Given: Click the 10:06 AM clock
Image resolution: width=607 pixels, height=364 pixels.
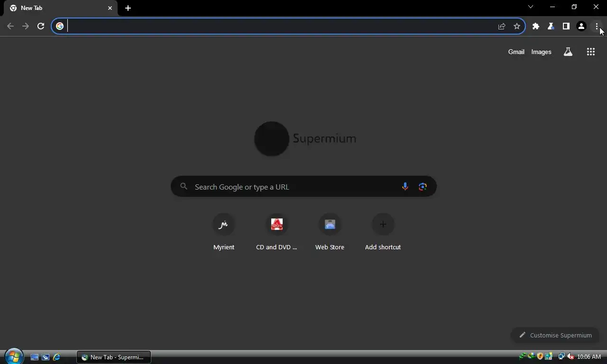Looking at the screenshot, I should pyautogui.click(x=589, y=357).
